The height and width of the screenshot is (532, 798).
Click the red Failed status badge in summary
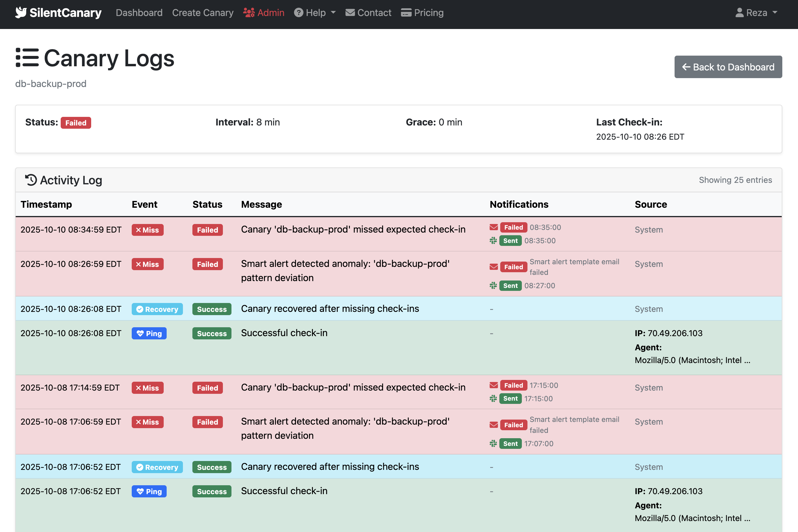pos(76,123)
